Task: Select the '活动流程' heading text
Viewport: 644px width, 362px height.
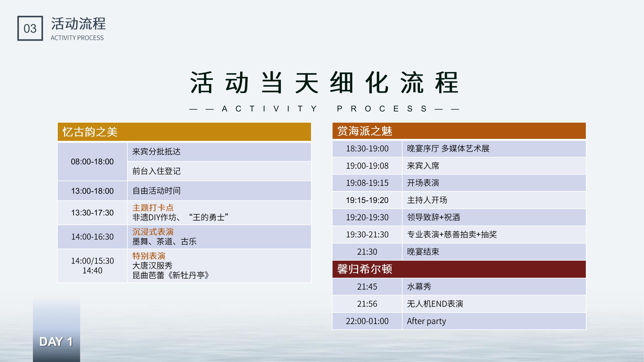Action: 78,24
